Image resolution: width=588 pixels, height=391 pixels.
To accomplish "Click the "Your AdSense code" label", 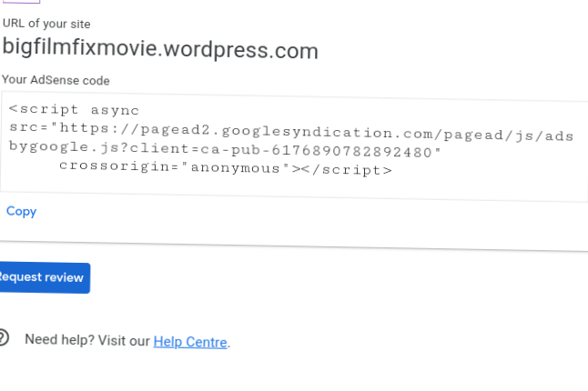I will [x=56, y=80].
